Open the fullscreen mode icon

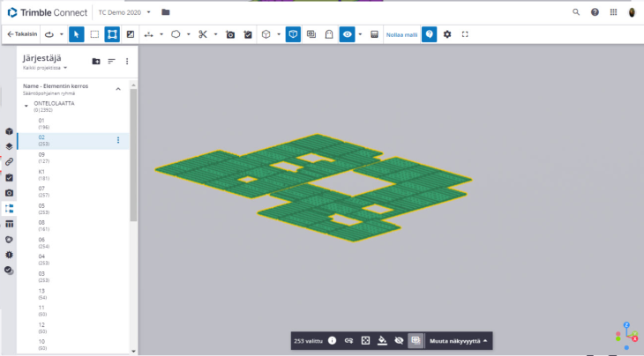pos(465,34)
